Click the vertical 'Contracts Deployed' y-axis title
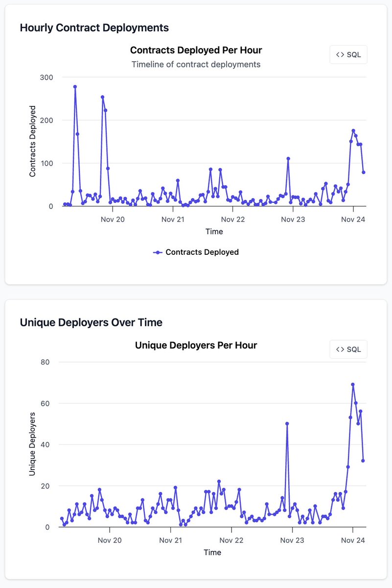The width and height of the screenshot is (392, 588). (x=33, y=141)
